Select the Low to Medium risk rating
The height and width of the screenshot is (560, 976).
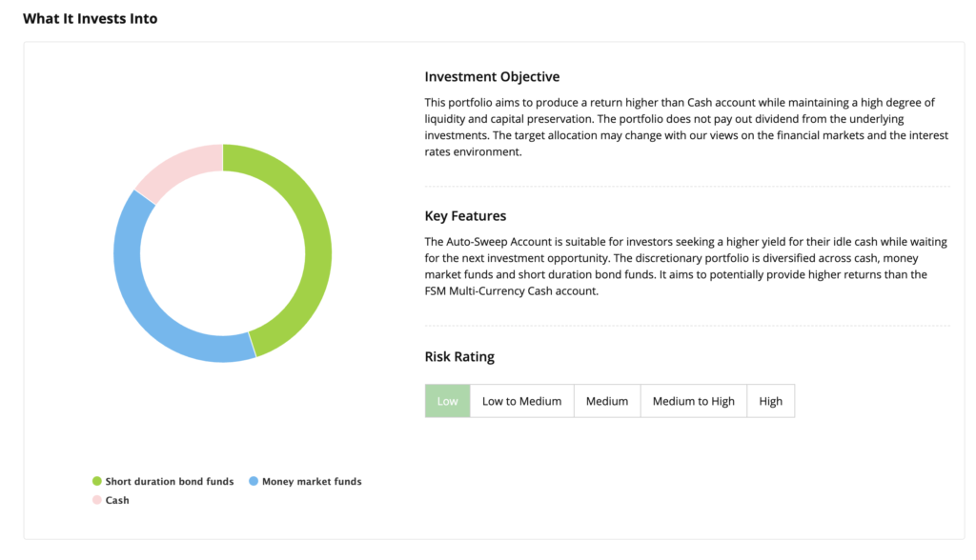click(521, 401)
